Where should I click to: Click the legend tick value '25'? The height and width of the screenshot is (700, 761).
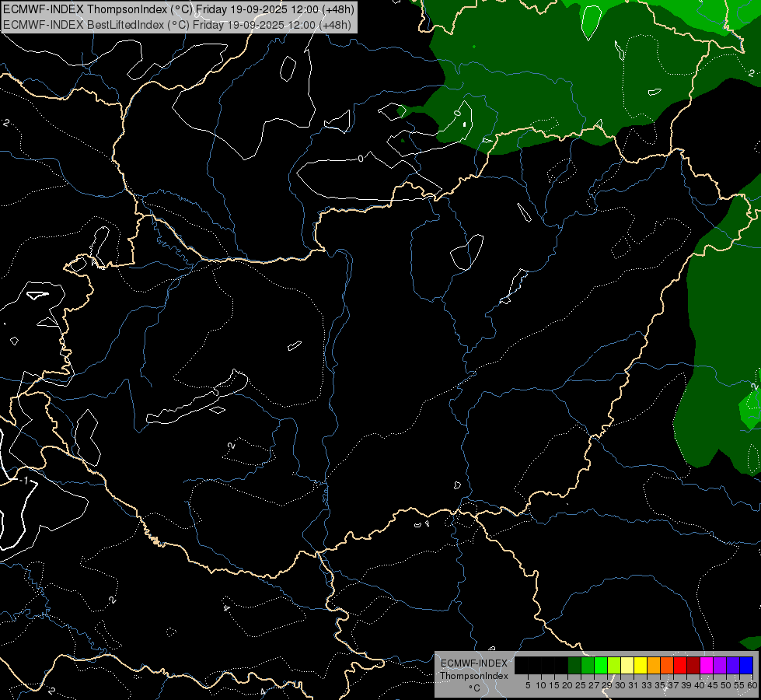coord(581,685)
